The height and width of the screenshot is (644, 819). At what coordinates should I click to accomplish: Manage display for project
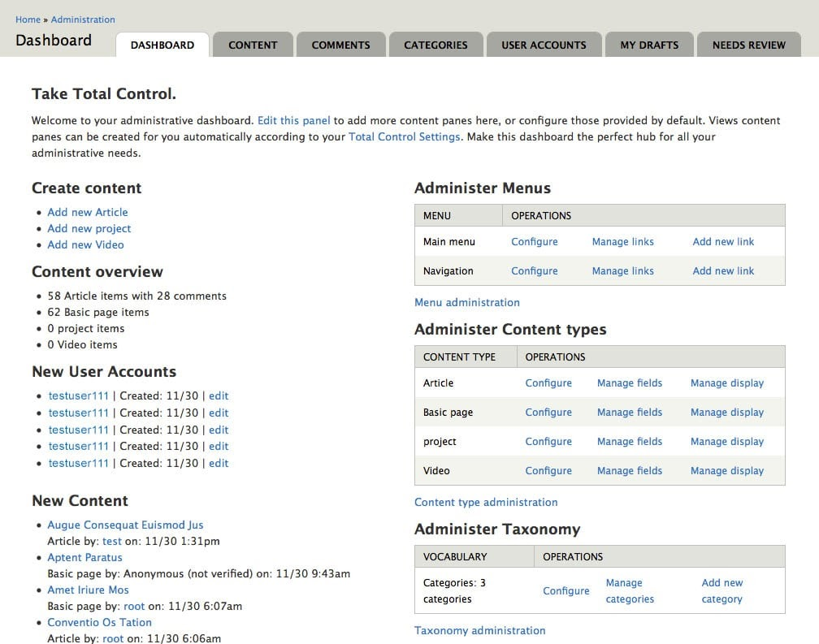click(727, 442)
